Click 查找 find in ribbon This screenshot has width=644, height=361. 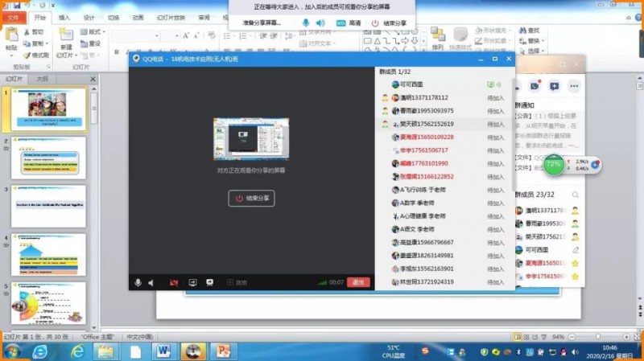530,31
